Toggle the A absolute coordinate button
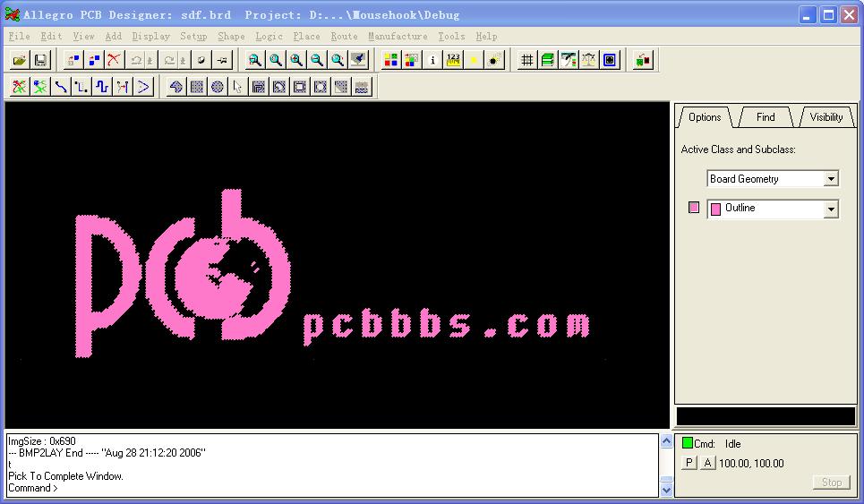The height and width of the screenshot is (504, 864). pos(707,463)
